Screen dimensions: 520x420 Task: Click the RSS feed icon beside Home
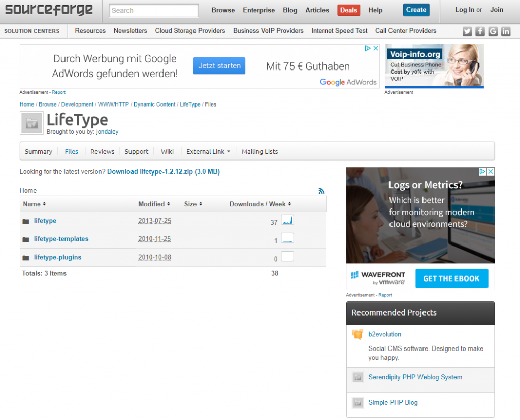click(x=321, y=191)
